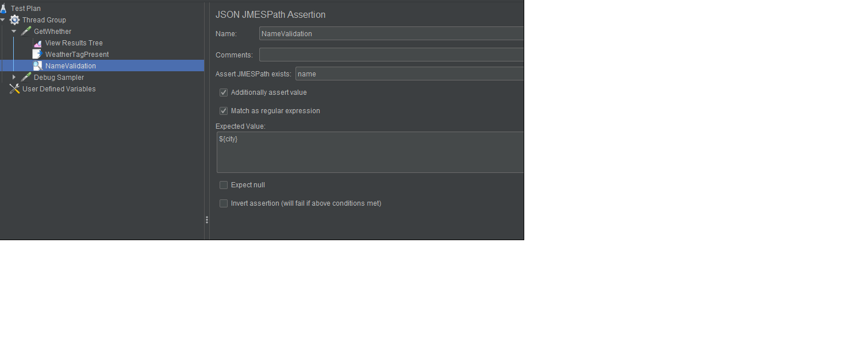Enable the Expect null checkbox
This screenshot has height=339, width=868.
(x=223, y=184)
